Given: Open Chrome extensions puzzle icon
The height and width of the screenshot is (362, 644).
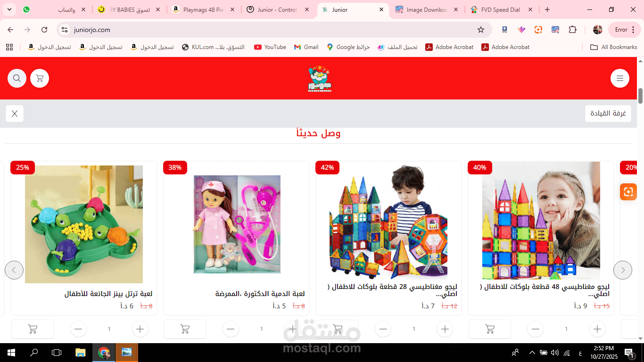Looking at the screenshot, I should [x=572, y=30].
